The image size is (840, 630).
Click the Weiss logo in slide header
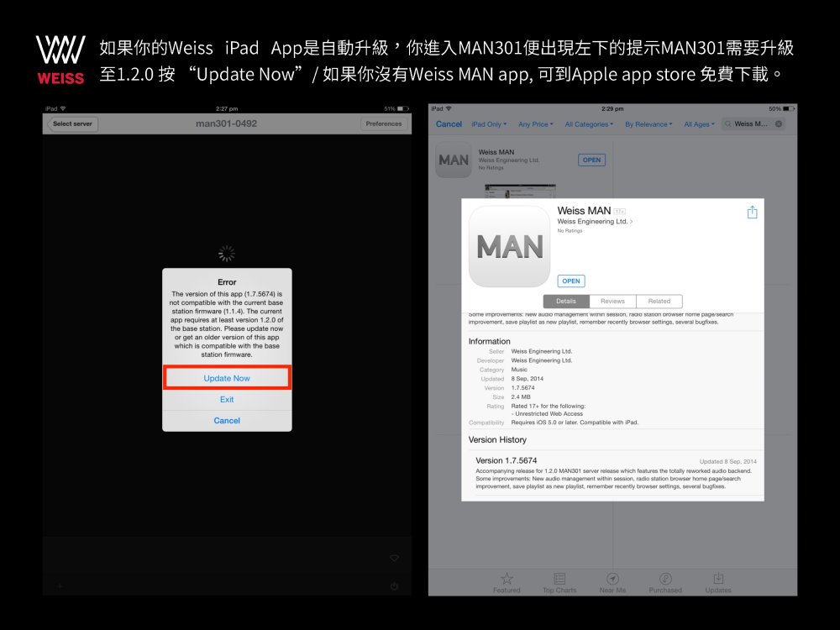coord(60,60)
